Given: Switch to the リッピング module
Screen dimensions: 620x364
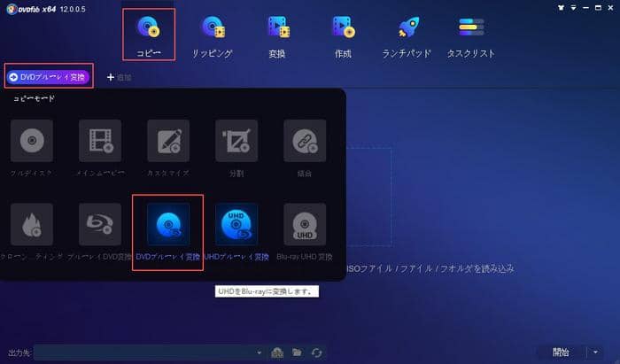Looking at the screenshot, I should tap(213, 37).
